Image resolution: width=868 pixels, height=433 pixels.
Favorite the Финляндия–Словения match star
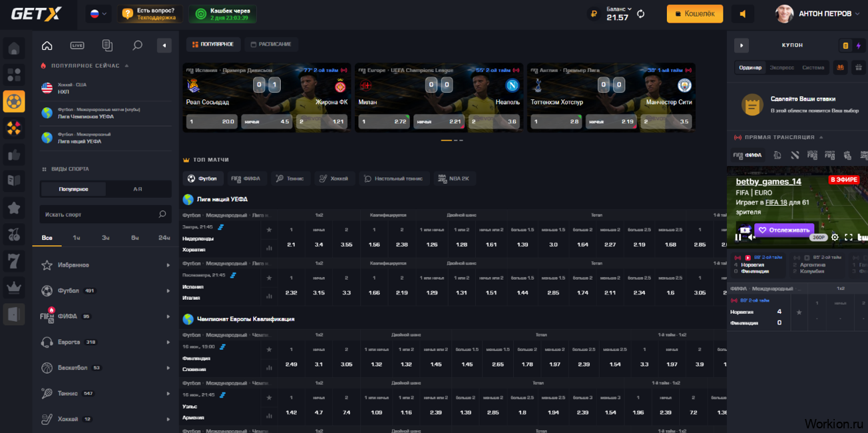(x=269, y=349)
